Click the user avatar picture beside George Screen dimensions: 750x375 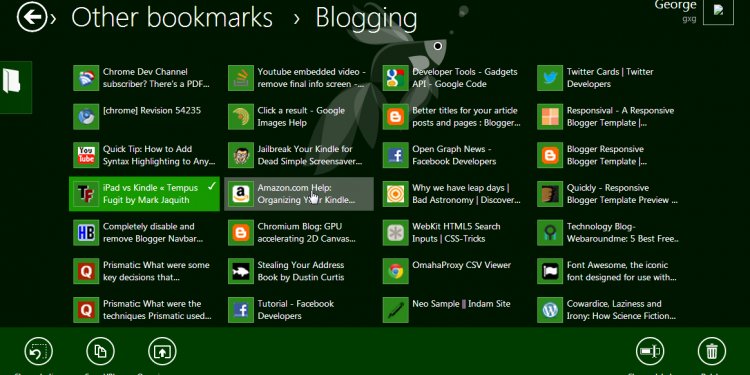click(x=718, y=11)
